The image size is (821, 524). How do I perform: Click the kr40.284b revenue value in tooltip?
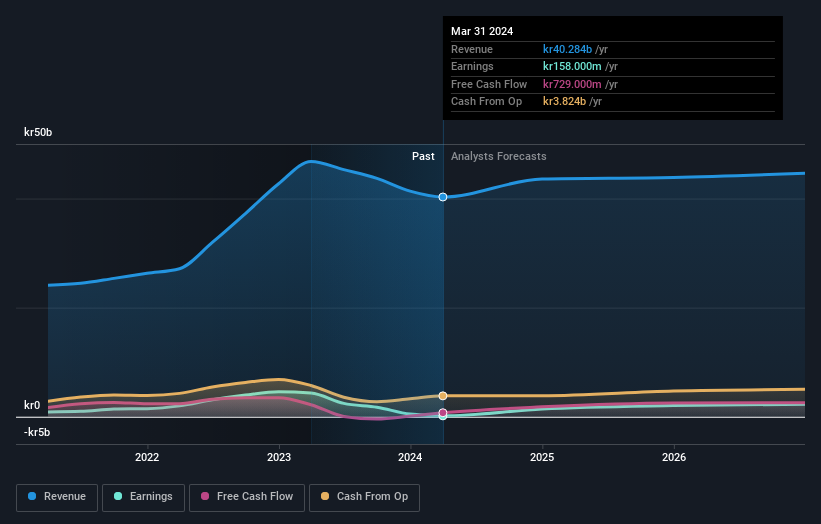tap(568, 49)
